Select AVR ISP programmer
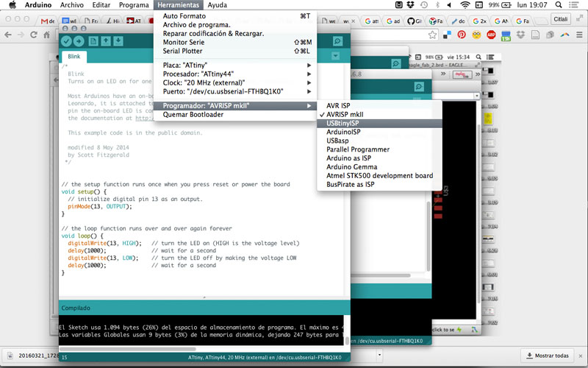Viewport: 588px width, 368px height. 379,106
